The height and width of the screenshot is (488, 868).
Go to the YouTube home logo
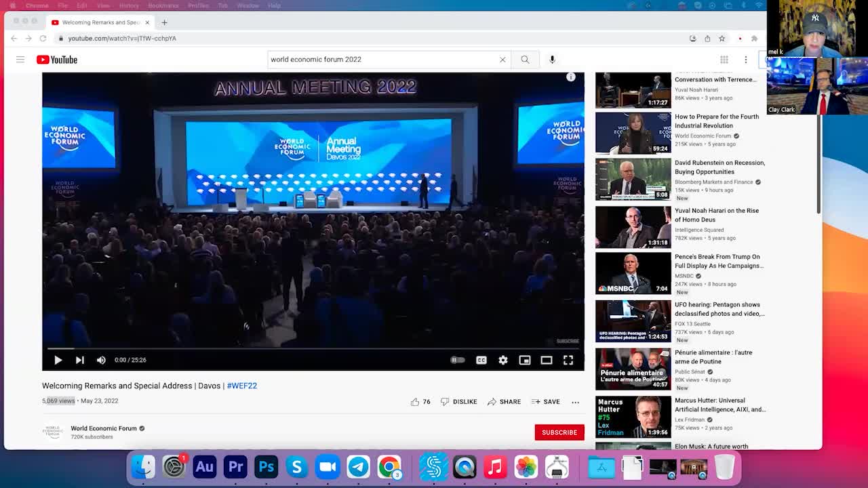[57, 60]
